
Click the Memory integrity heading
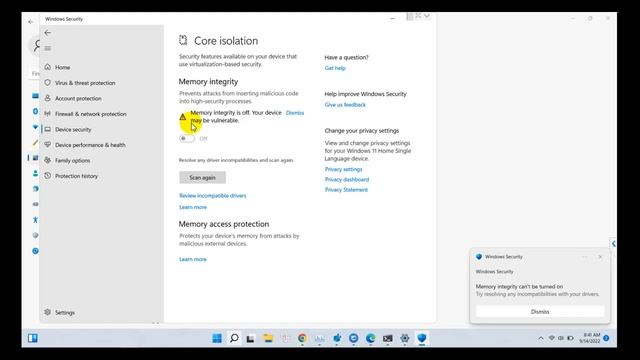coord(208,82)
